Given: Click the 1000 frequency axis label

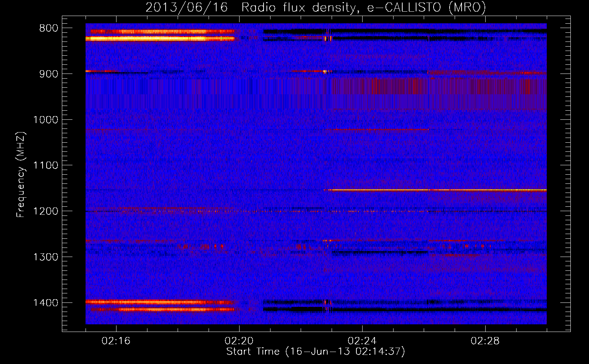Looking at the screenshot, I should pos(46,120).
